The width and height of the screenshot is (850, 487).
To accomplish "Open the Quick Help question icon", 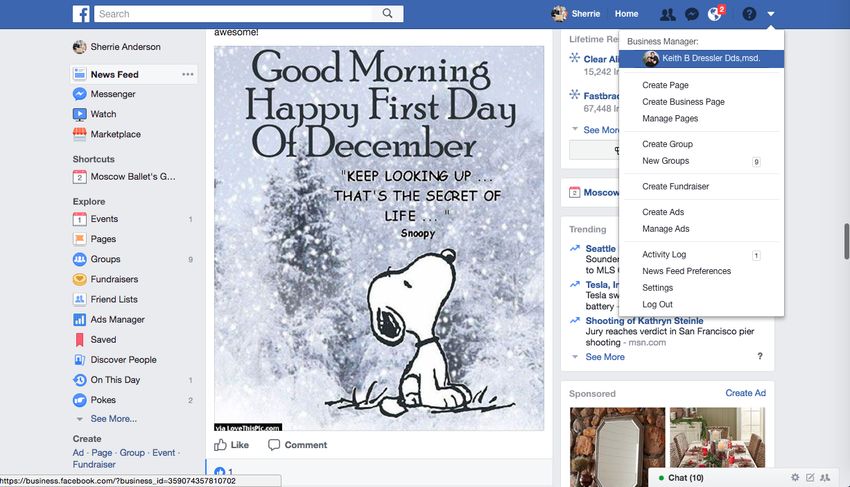I will click(x=749, y=14).
